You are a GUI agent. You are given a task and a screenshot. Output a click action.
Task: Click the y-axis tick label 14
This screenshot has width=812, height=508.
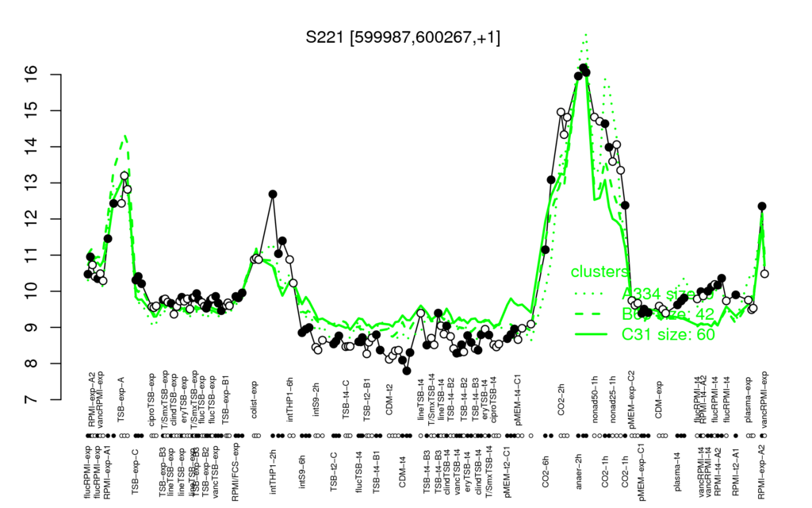32,147
